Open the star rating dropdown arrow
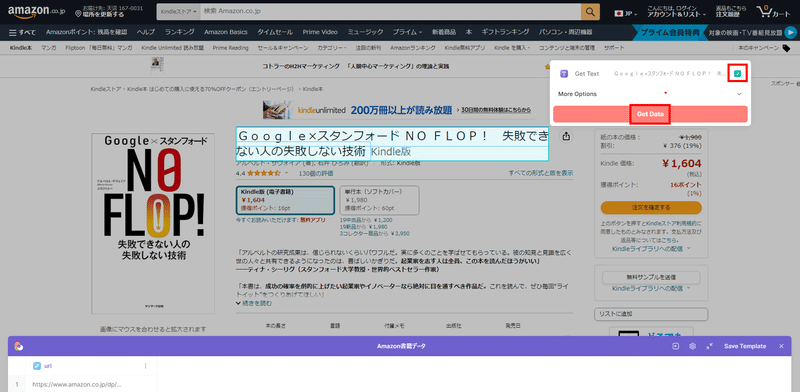 point(286,174)
